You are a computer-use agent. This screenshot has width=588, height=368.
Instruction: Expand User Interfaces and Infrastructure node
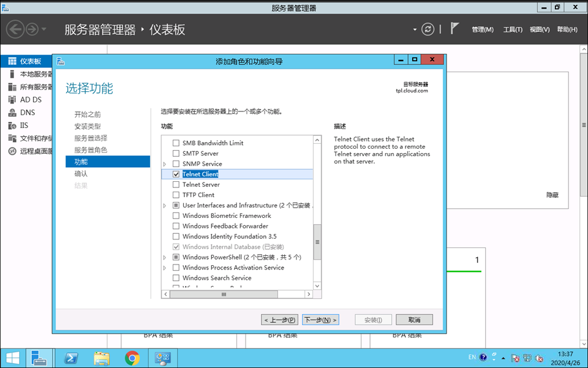pos(165,206)
